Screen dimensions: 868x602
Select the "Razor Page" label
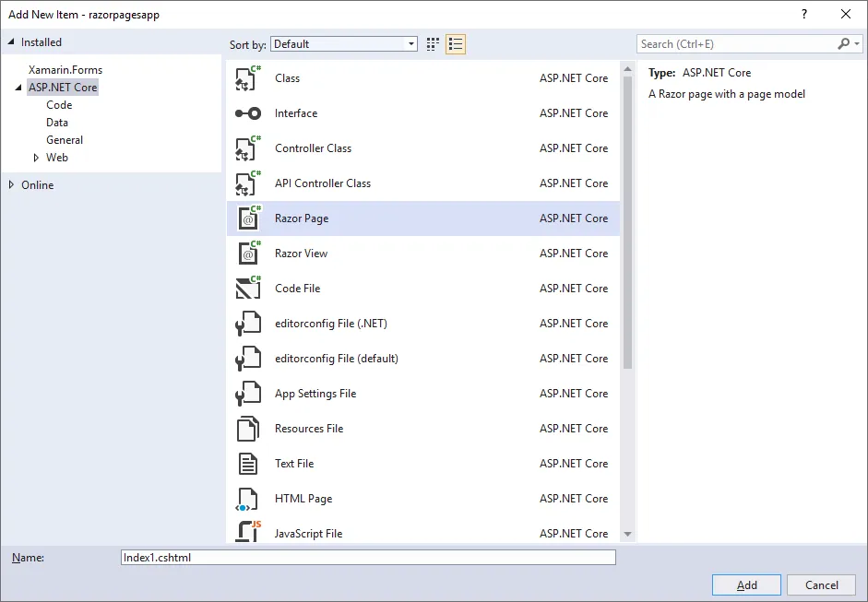click(x=302, y=218)
